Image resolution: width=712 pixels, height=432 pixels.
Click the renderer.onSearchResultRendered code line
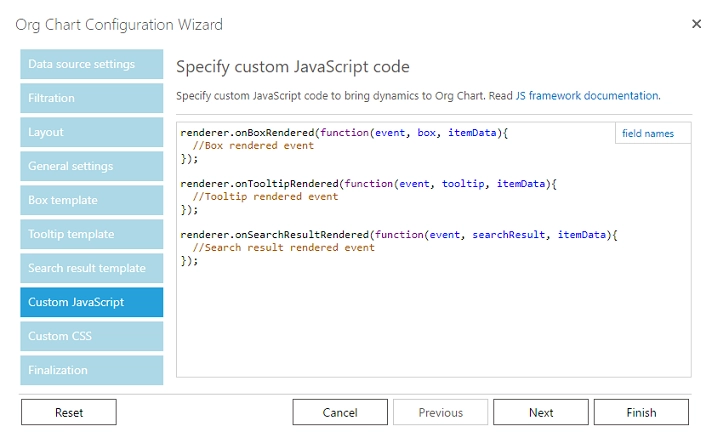click(399, 234)
